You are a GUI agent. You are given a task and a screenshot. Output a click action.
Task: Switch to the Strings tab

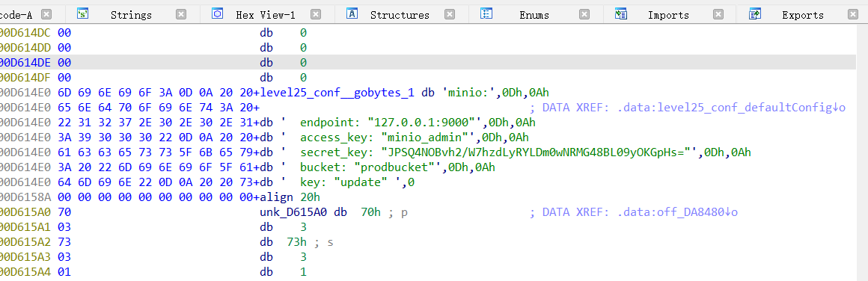click(131, 15)
